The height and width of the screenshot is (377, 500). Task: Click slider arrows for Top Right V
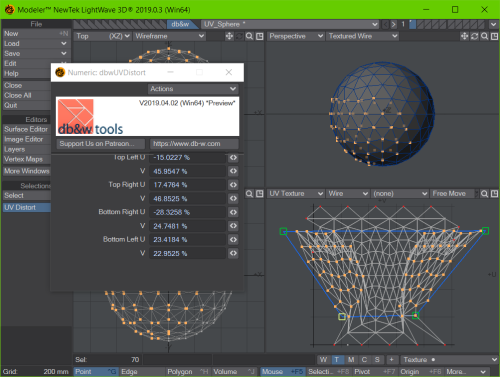(233, 198)
